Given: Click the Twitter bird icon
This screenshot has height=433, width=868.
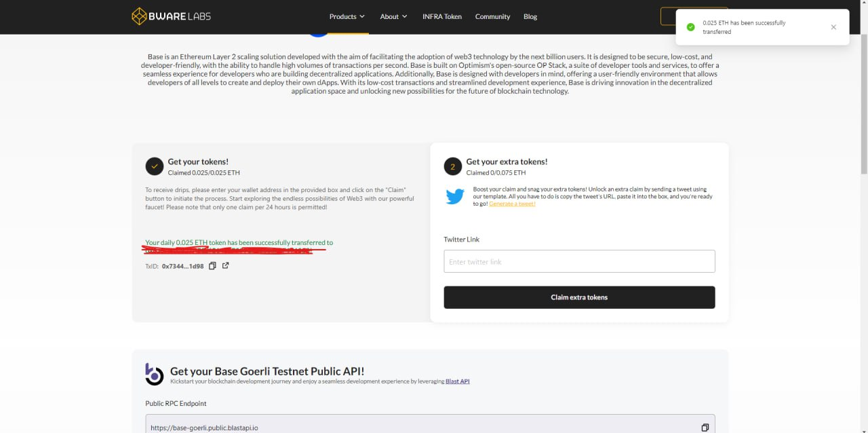Looking at the screenshot, I should point(454,197).
